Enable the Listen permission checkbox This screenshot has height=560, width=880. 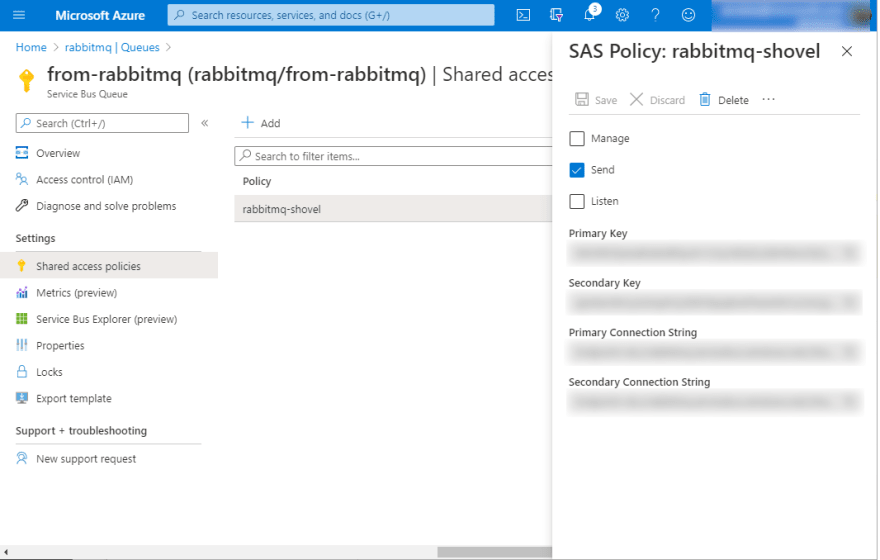577,201
